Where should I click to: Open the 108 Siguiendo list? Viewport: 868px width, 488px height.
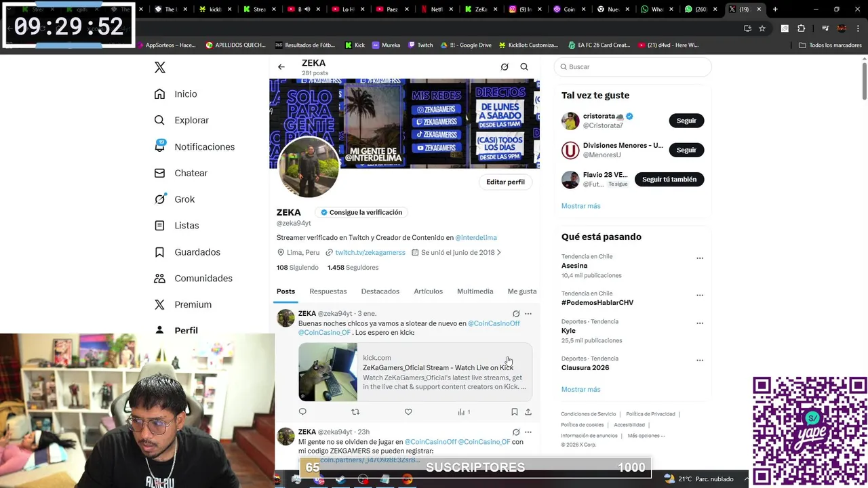coord(297,268)
